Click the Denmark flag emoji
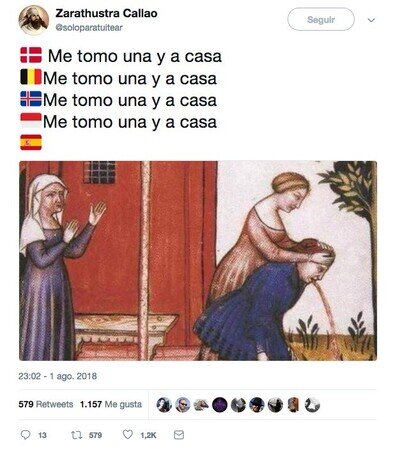 point(31,55)
